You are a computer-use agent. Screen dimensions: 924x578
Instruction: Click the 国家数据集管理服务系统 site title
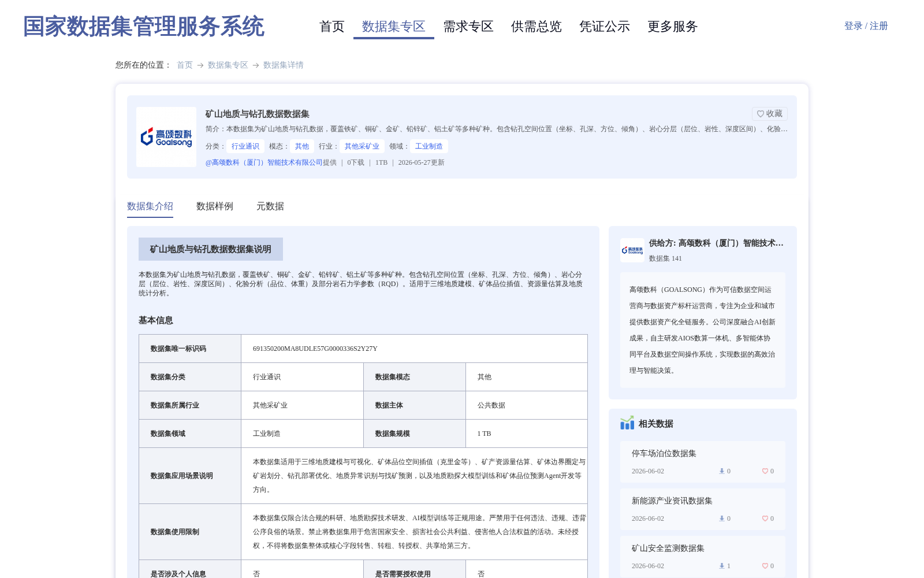point(144,27)
